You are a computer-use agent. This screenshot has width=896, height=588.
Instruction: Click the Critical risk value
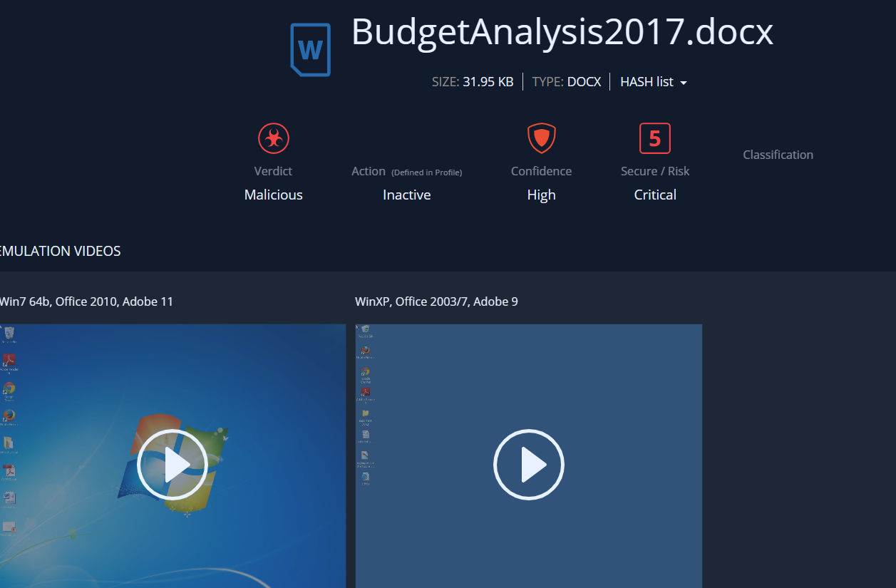click(655, 195)
